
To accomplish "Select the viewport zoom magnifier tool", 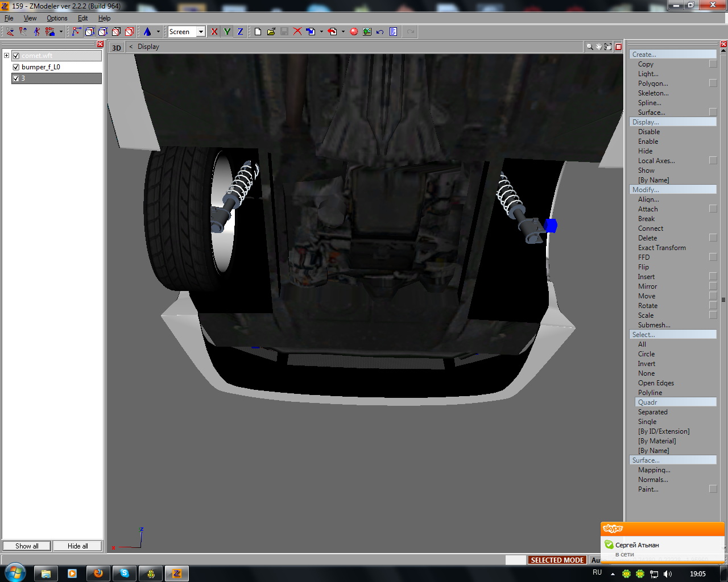I will 590,47.
